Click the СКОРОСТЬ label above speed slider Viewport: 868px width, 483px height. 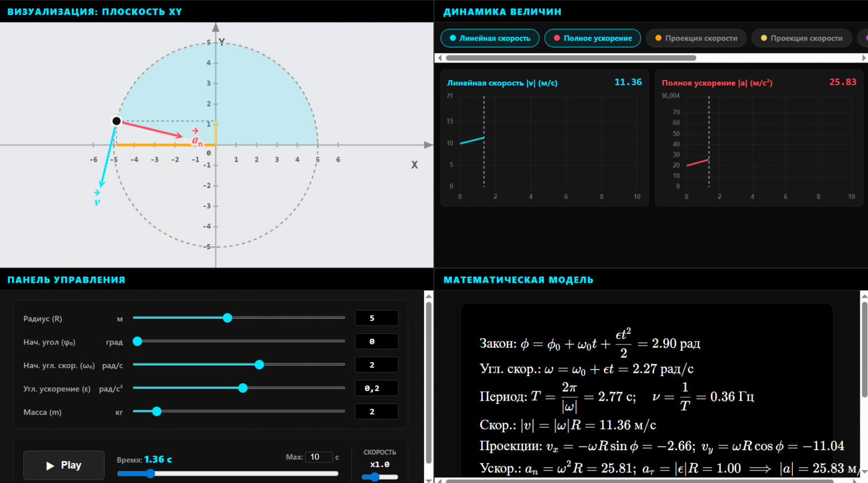pyautogui.click(x=380, y=452)
